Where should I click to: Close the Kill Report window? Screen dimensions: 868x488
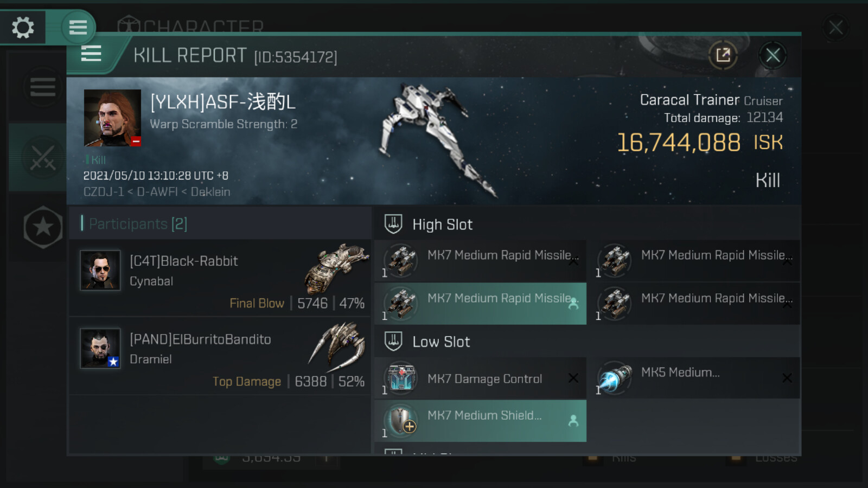[773, 55]
